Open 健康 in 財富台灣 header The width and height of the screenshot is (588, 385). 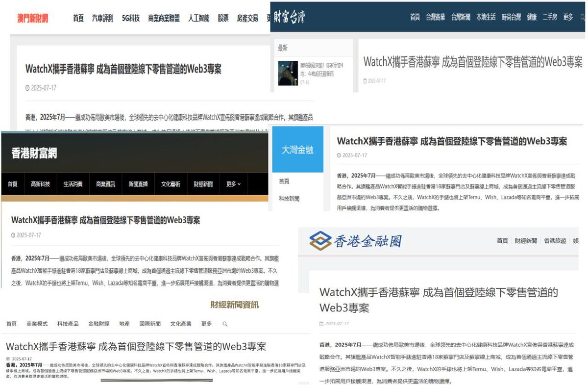click(x=532, y=17)
